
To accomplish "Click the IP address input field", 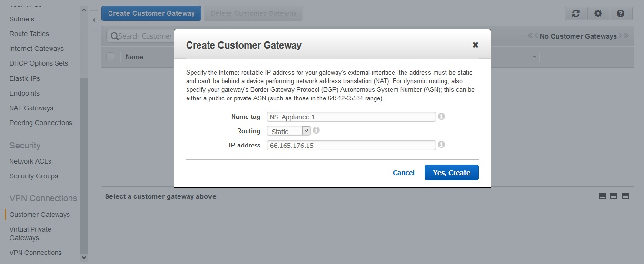I will click(351, 145).
